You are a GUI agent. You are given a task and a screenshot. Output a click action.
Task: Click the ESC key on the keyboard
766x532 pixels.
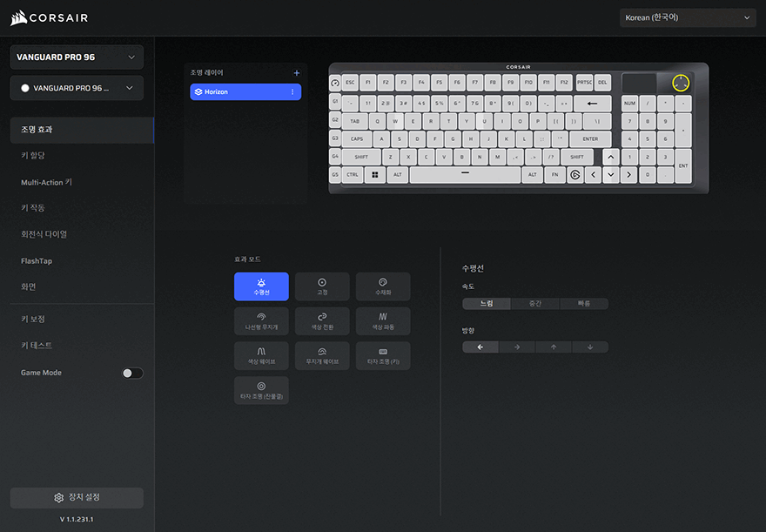pyautogui.click(x=350, y=83)
